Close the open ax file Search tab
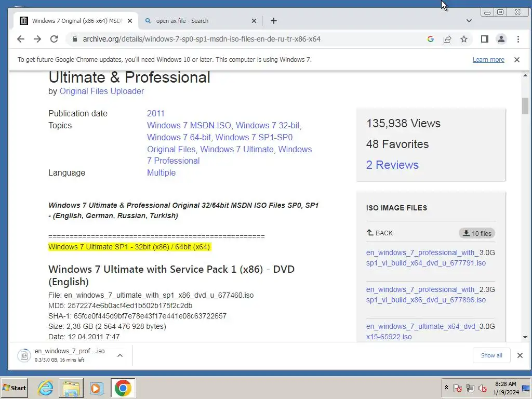Image resolution: width=532 pixels, height=399 pixels. click(254, 21)
